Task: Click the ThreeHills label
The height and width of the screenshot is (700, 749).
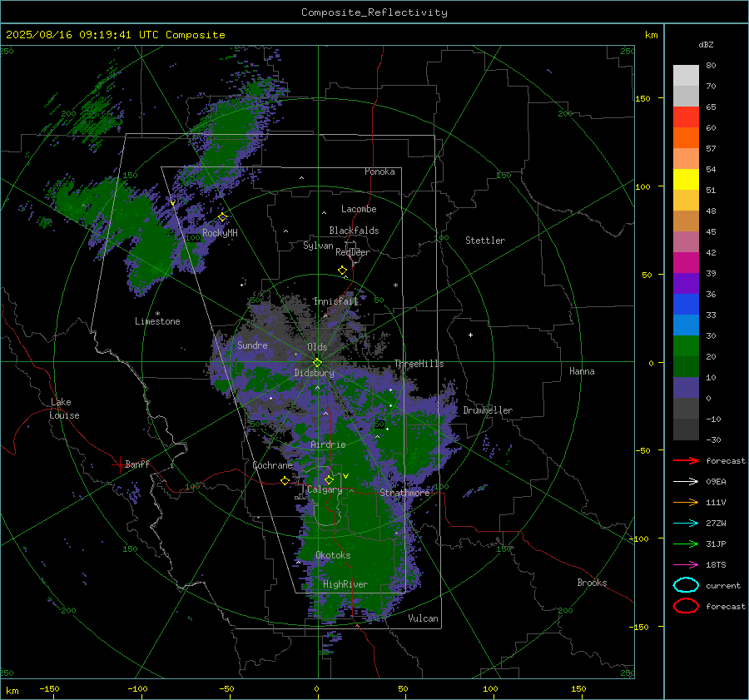Action: pyautogui.click(x=419, y=364)
